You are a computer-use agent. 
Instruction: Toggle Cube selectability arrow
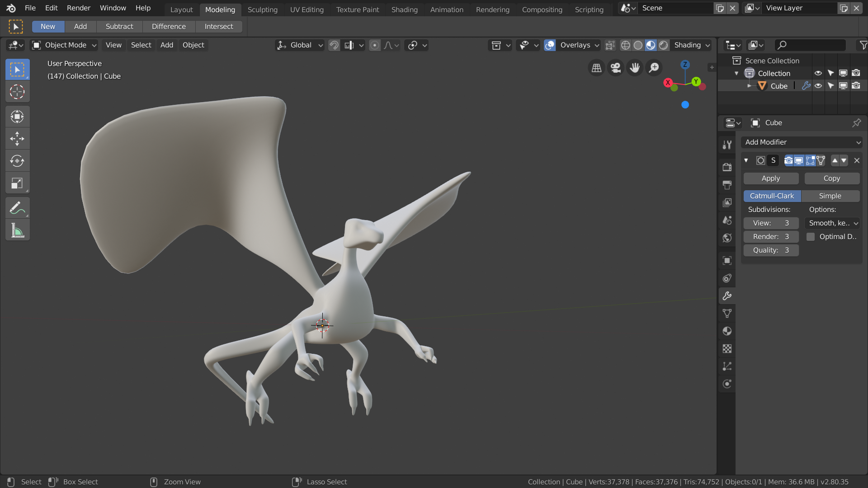point(831,86)
